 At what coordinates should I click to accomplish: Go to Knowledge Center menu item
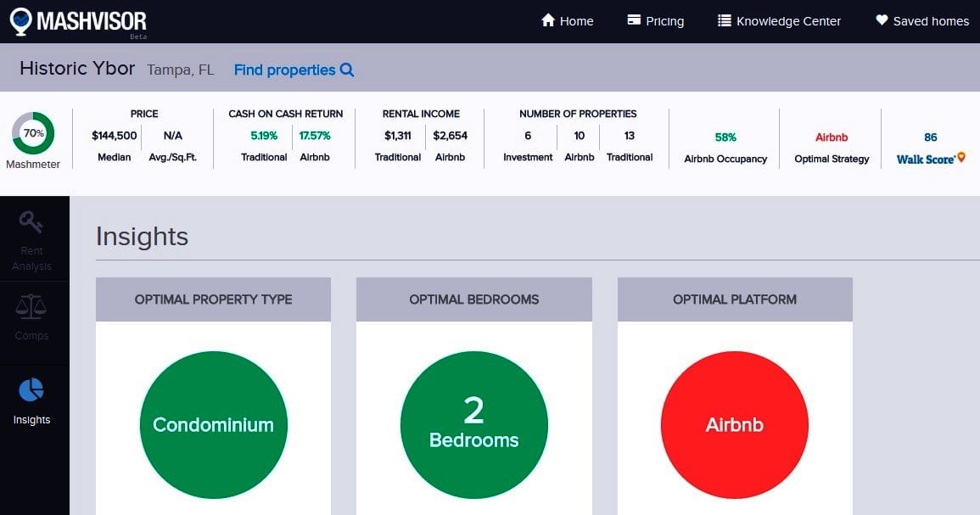(788, 21)
